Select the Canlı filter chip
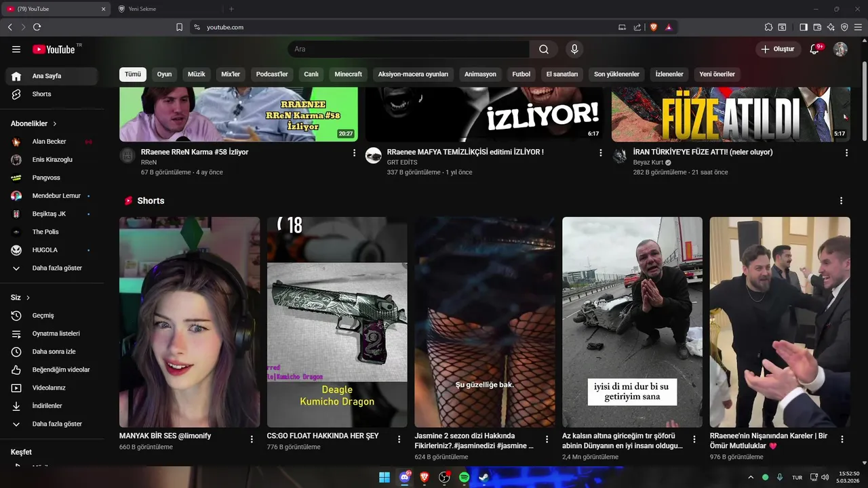This screenshot has height=488, width=868. pyautogui.click(x=311, y=74)
